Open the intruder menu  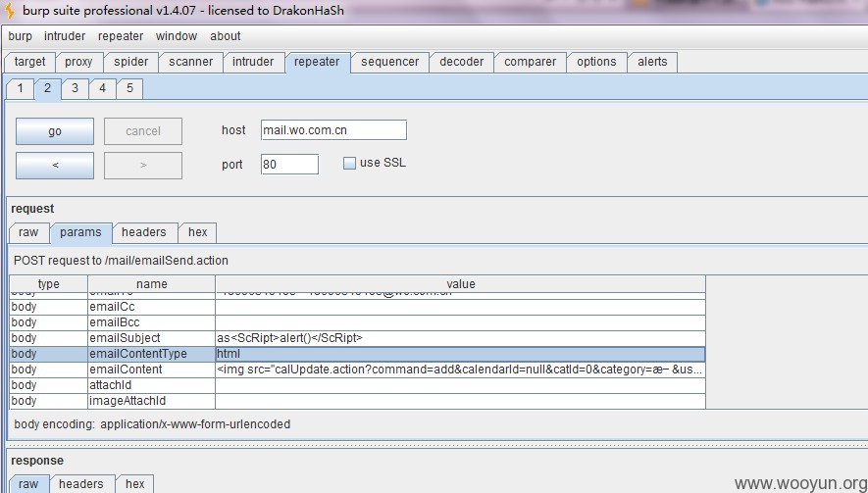coord(65,36)
